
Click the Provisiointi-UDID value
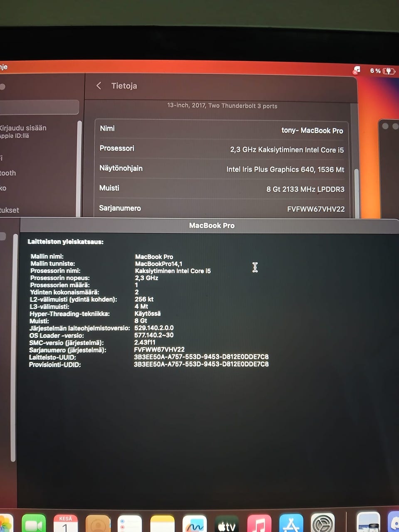[x=201, y=364]
